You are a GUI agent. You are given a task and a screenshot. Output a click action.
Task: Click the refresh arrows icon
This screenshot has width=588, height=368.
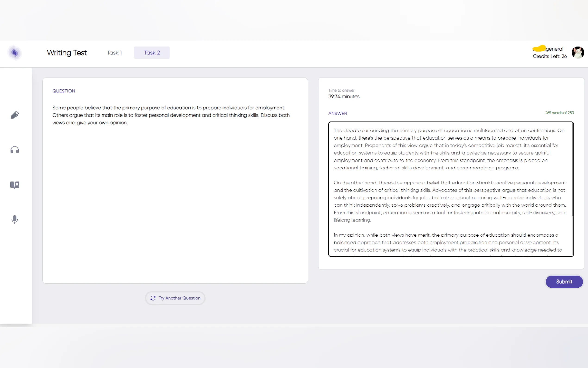(x=153, y=298)
